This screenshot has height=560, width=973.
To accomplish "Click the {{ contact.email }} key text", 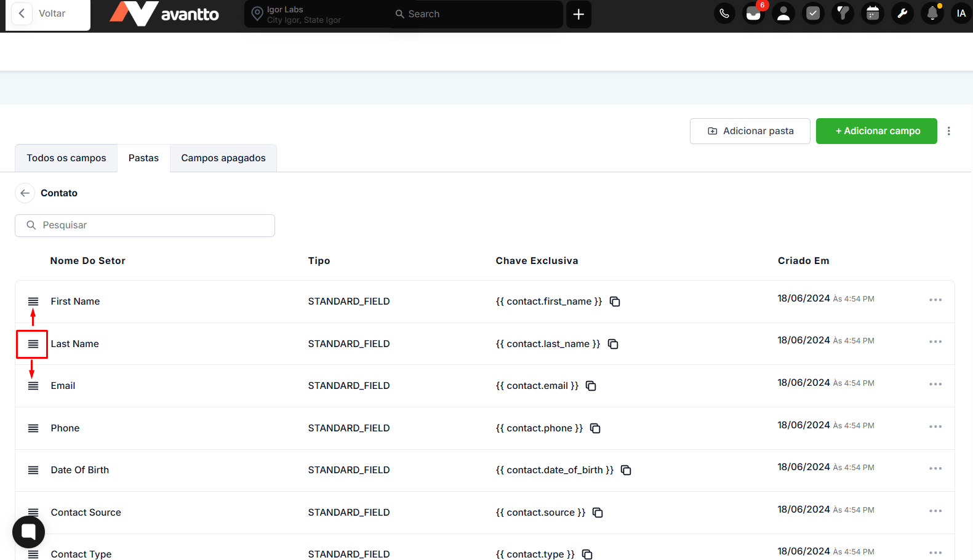I will pos(537,386).
